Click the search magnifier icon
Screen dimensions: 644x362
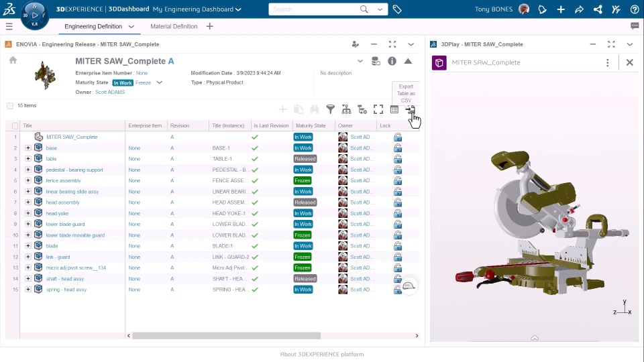point(364,9)
